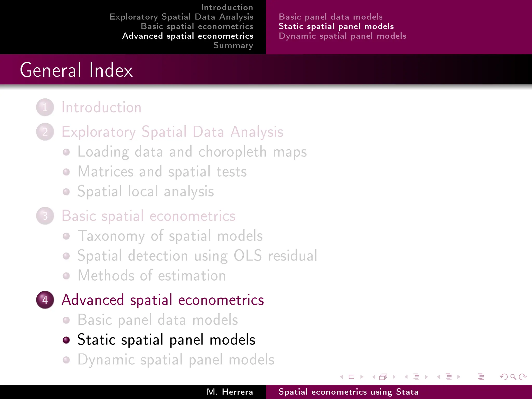Click next section arrow icon
532x399 pixels.
click(x=459, y=377)
